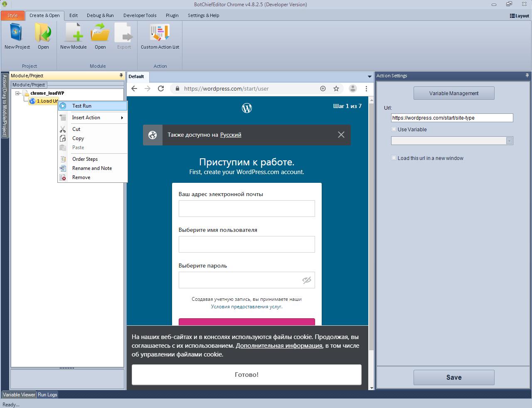Open Variable Management
The width and height of the screenshot is (532, 408).
(454, 93)
